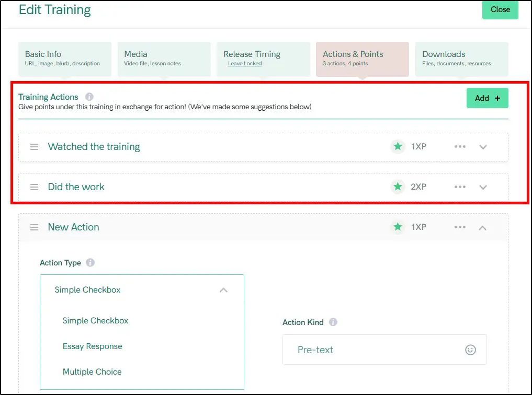532x395 pixels.
Task: Click the info icon beside Training Actions
Action: (89, 97)
